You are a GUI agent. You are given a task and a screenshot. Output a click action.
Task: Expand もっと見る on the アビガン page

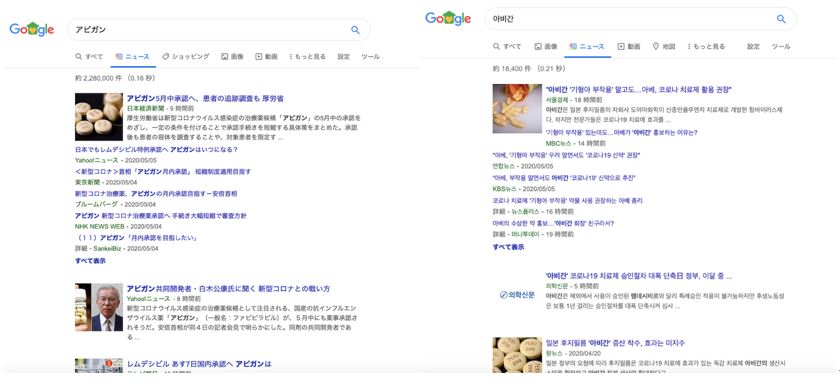(308, 56)
